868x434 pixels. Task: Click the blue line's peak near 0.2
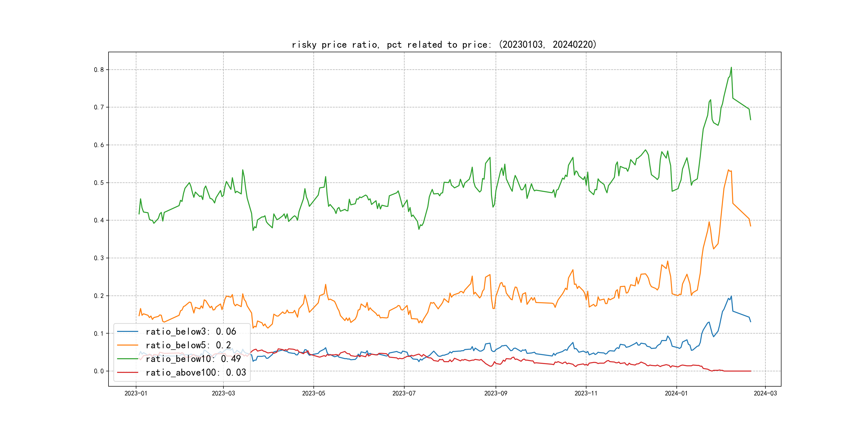[731, 297]
